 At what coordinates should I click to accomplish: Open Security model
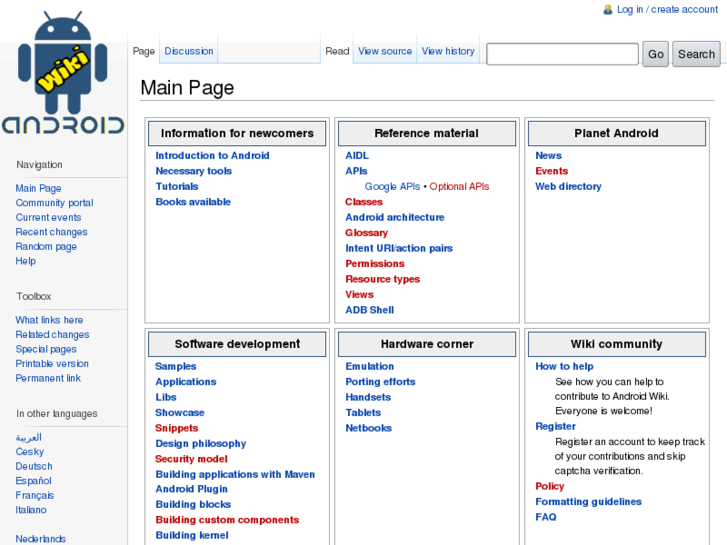[x=191, y=459]
